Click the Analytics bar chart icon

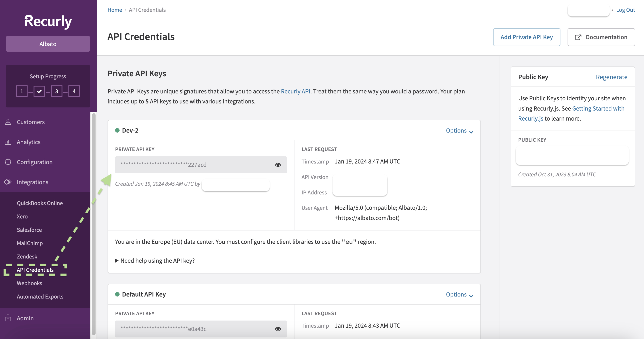click(8, 142)
